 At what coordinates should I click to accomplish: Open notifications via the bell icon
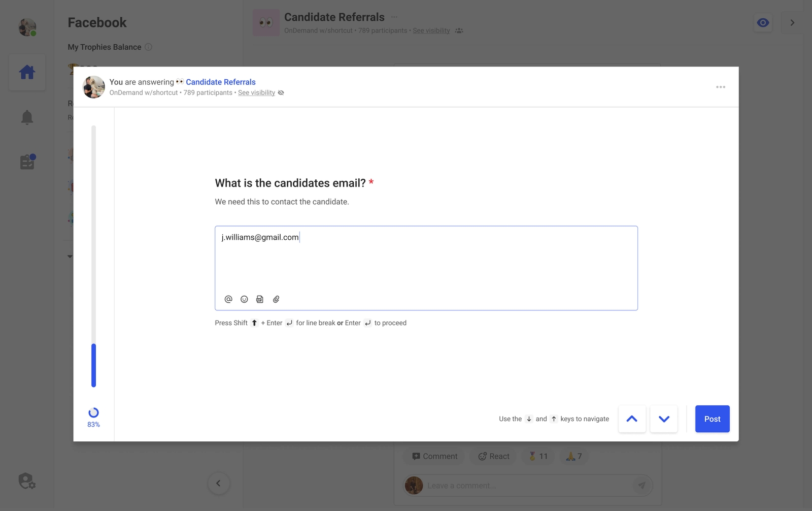coord(27,117)
